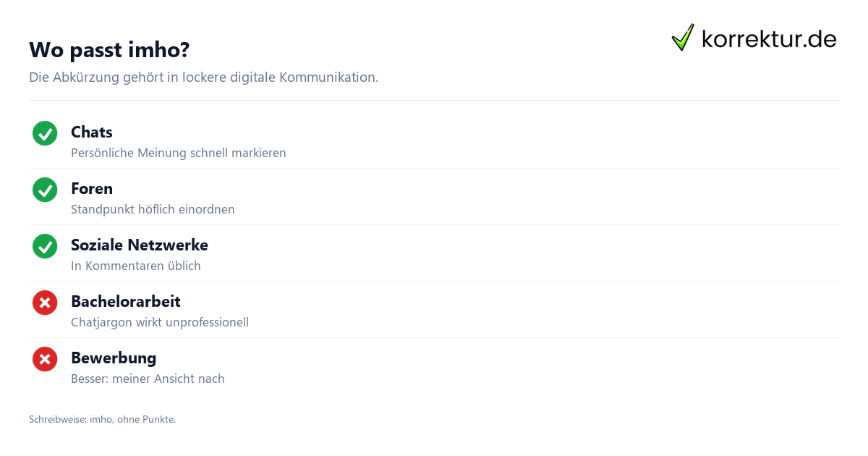Select the Bachelorarbeit heading

pyautogui.click(x=126, y=301)
